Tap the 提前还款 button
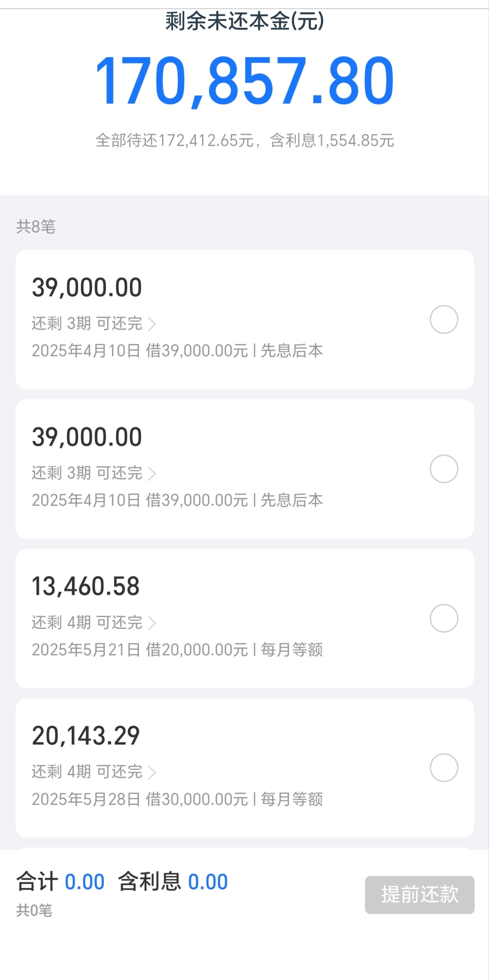This screenshot has height=980, width=489. point(420,895)
